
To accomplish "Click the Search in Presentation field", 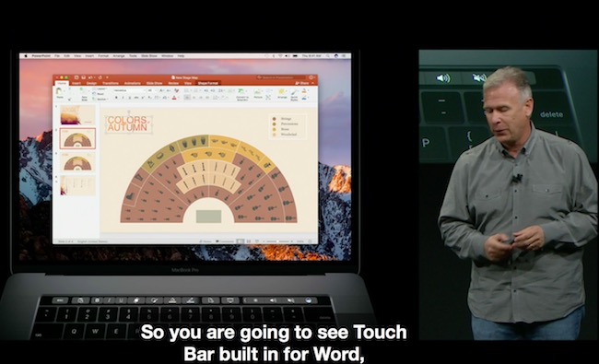I will (x=281, y=77).
